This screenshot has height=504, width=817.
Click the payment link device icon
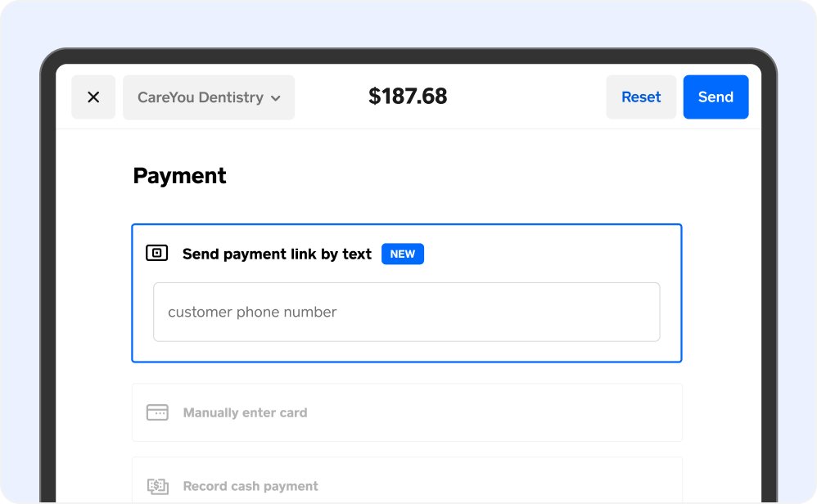156,254
